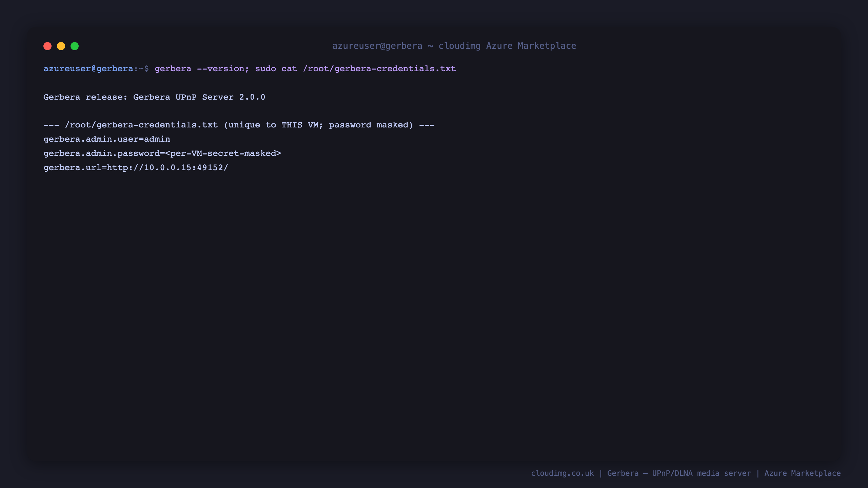Click the footer text 'cloudimg.co.uk'
868x488 pixels.
coord(562,473)
